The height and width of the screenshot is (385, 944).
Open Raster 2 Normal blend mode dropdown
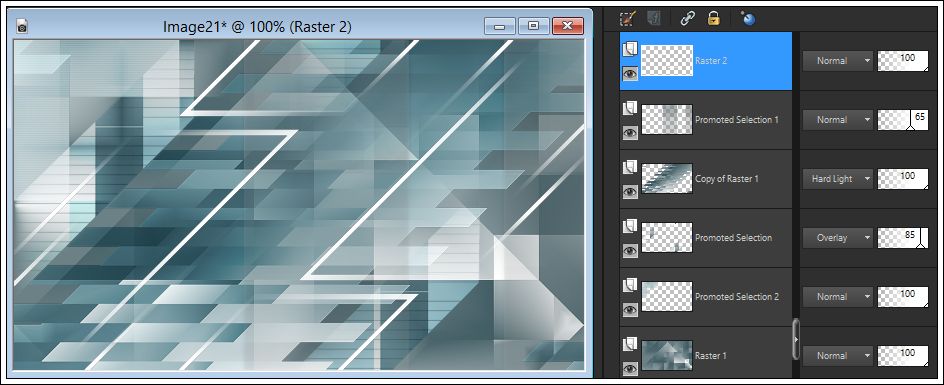tap(837, 61)
